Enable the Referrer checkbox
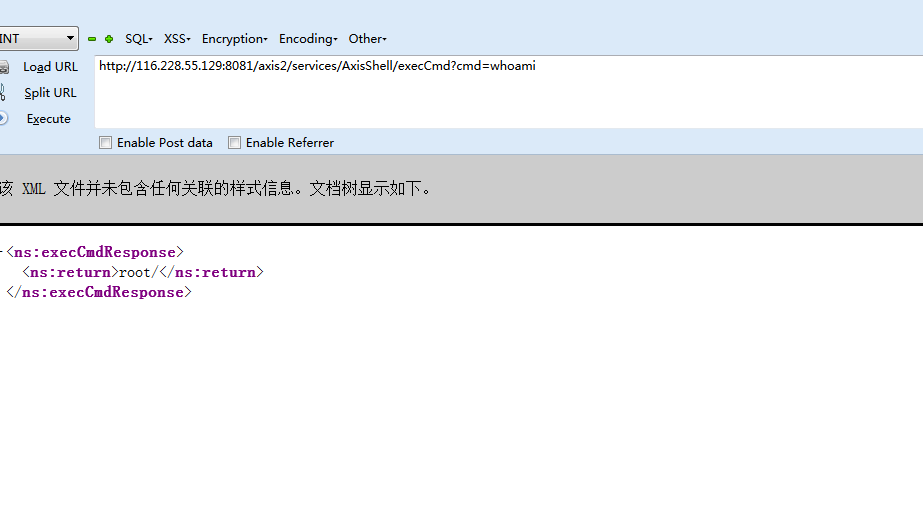The image size is (923, 505). click(234, 142)
